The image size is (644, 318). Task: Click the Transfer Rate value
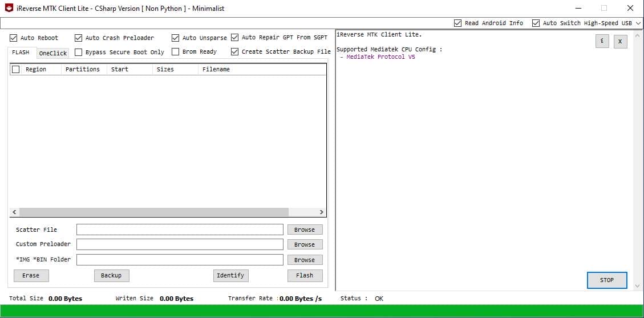pos(301,299)
